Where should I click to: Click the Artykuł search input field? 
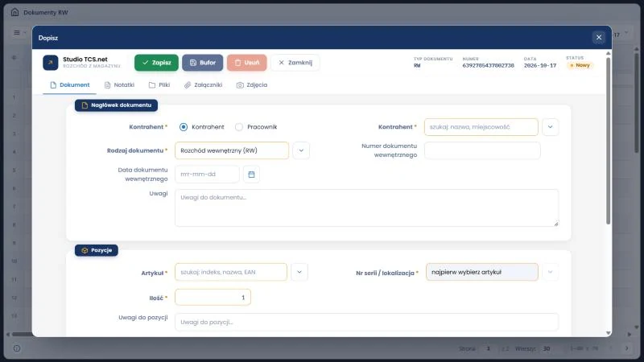(231, 272)
